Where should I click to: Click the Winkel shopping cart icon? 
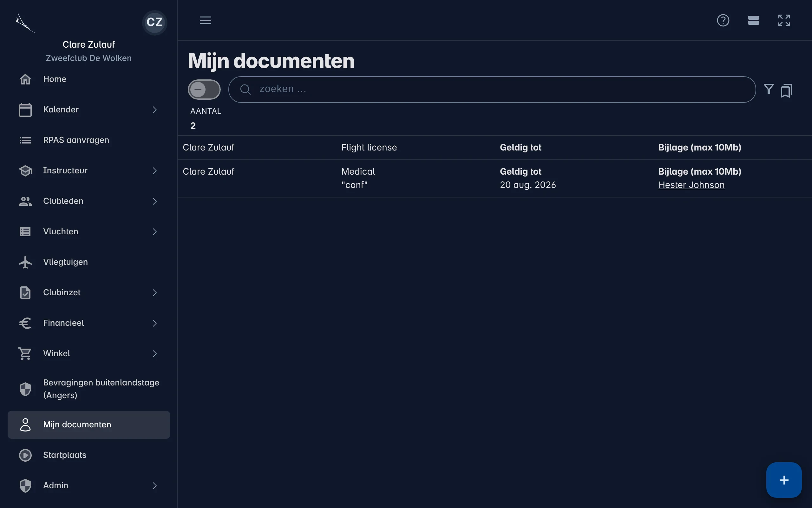25,353
